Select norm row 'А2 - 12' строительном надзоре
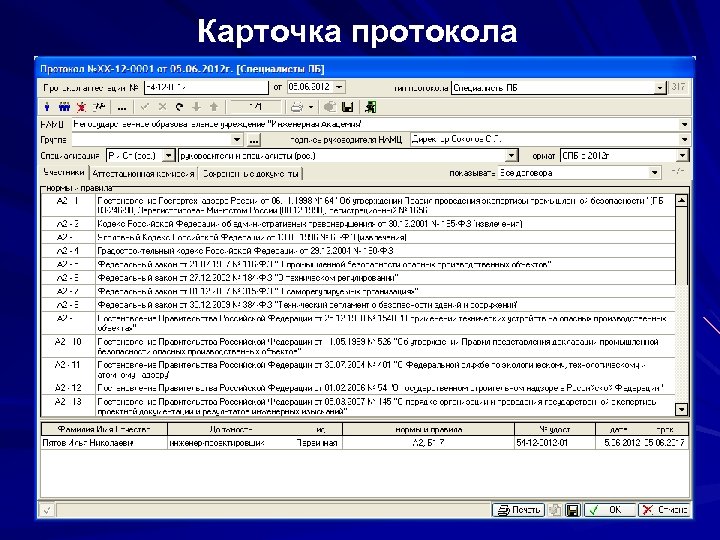This screenshot has height=540, width=720. click(x=358, y=388)
